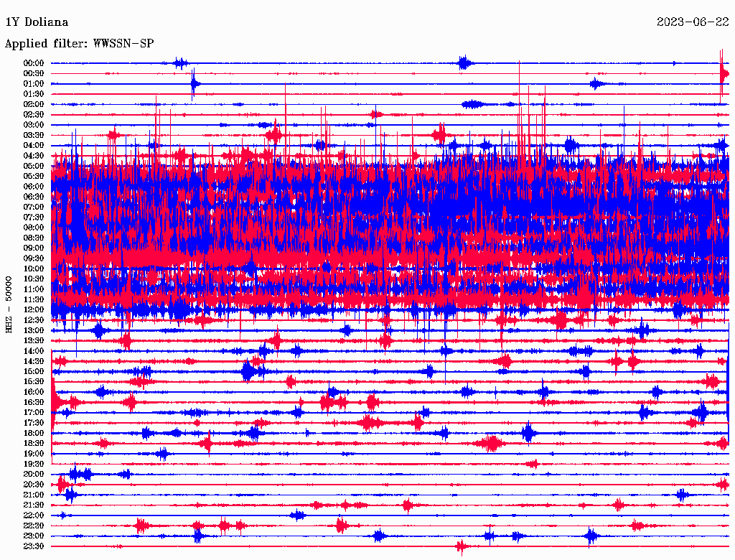The image size is (735, 560).
Task: Select the 10:30 time label
Action: pos(34,279)
